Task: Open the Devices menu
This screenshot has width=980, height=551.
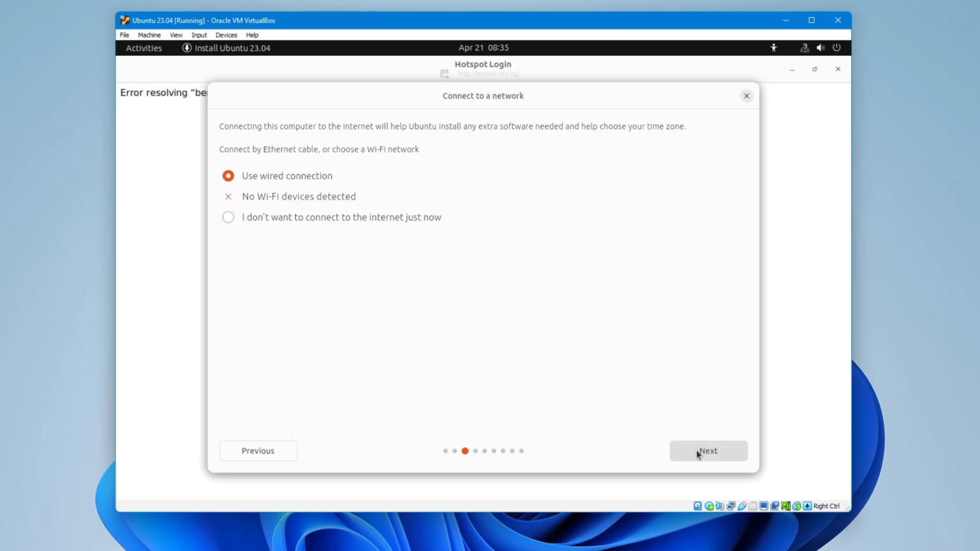Action: (x=226, y=35)
